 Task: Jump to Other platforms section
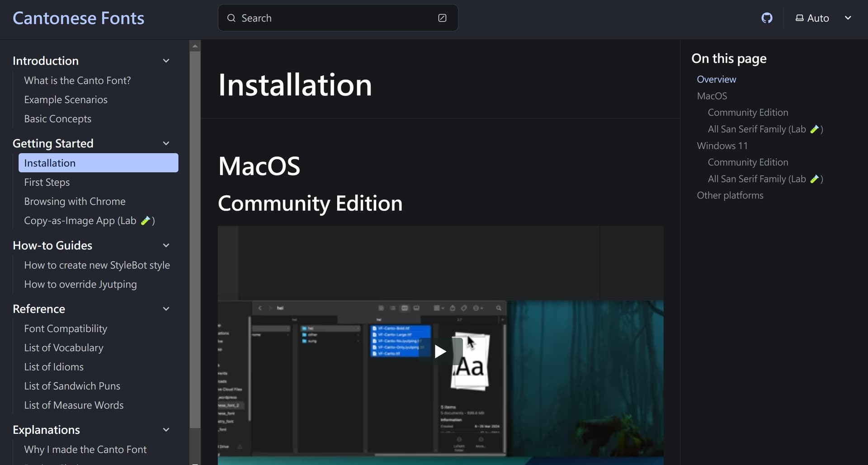(x=730, y=195)
